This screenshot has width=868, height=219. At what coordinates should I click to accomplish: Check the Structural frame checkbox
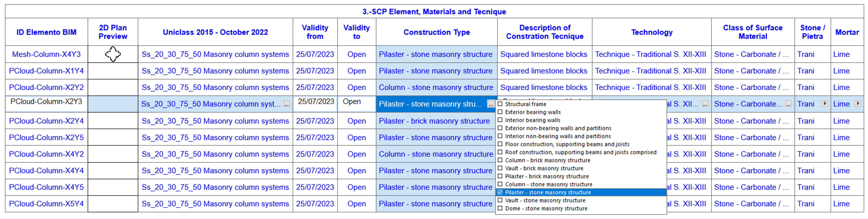(500, 104)
